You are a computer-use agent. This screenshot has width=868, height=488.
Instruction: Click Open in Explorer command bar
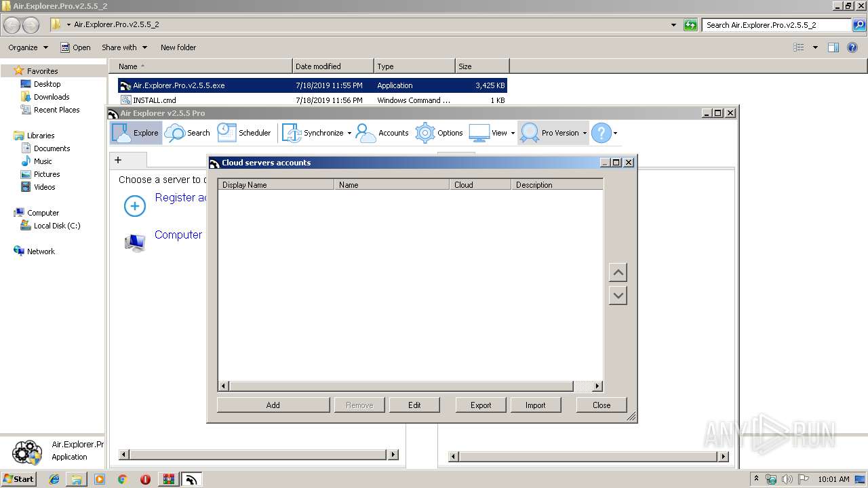click(x=75, y=47)
